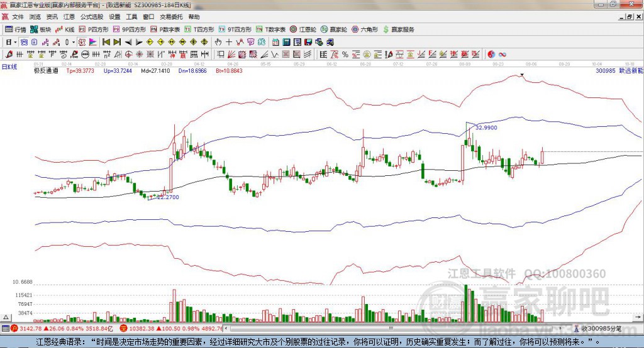This screenshot has height=348, width=644.
Task: Jump to last bar icon
Action: [117, 42]
